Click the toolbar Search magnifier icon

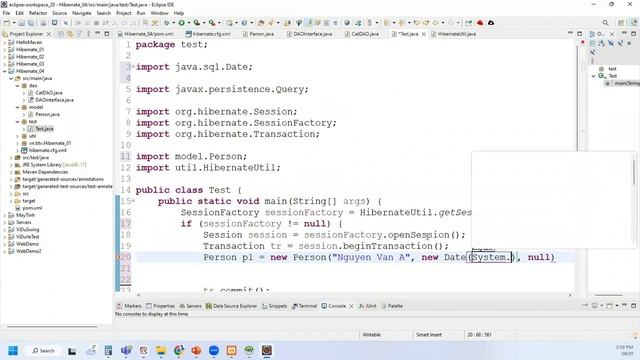point(606,23)
